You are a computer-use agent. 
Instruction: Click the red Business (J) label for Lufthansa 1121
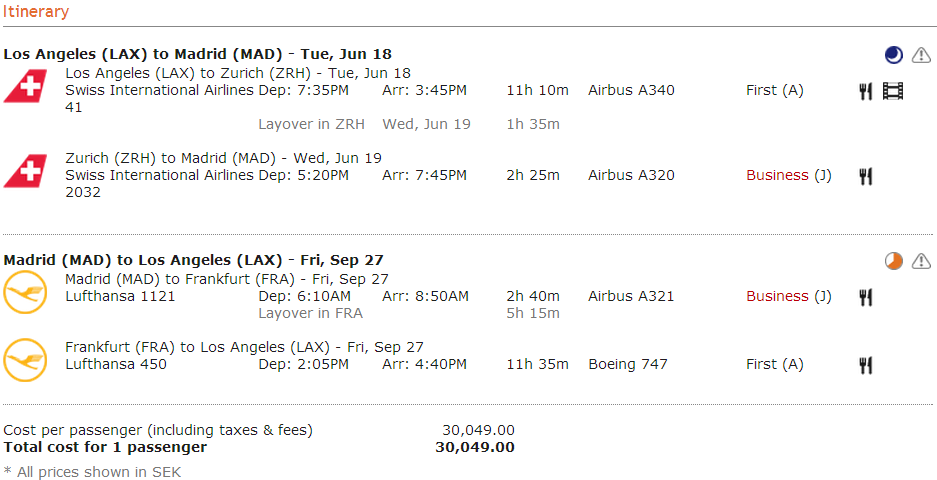pos(788,296)
